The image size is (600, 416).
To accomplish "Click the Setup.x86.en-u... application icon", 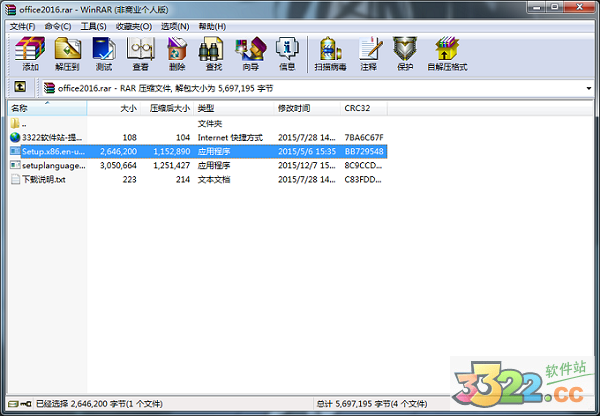I will (15, 151).
